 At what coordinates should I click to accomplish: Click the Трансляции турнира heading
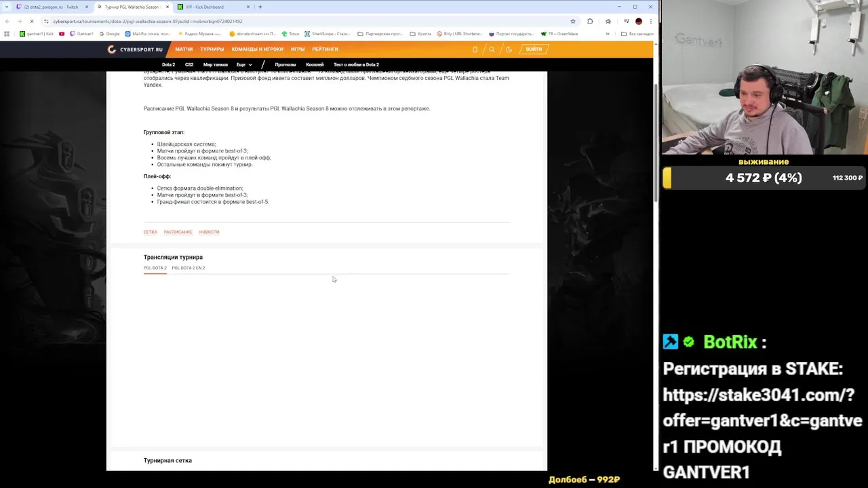(x=173, y=257)
